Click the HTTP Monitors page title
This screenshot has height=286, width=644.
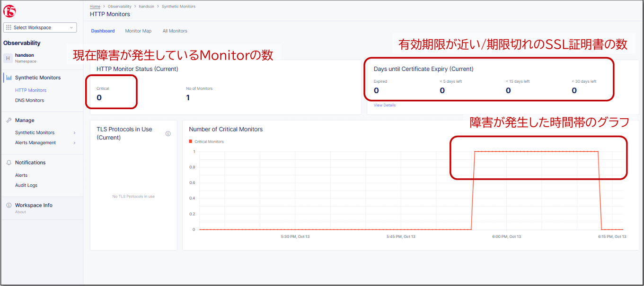(x=110, y=14)
